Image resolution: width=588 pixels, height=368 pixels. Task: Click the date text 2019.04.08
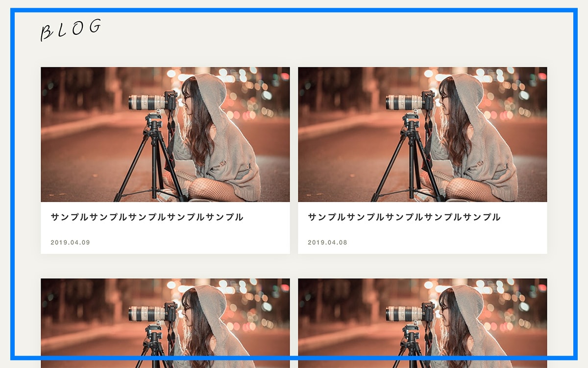(x=327, y=242)
